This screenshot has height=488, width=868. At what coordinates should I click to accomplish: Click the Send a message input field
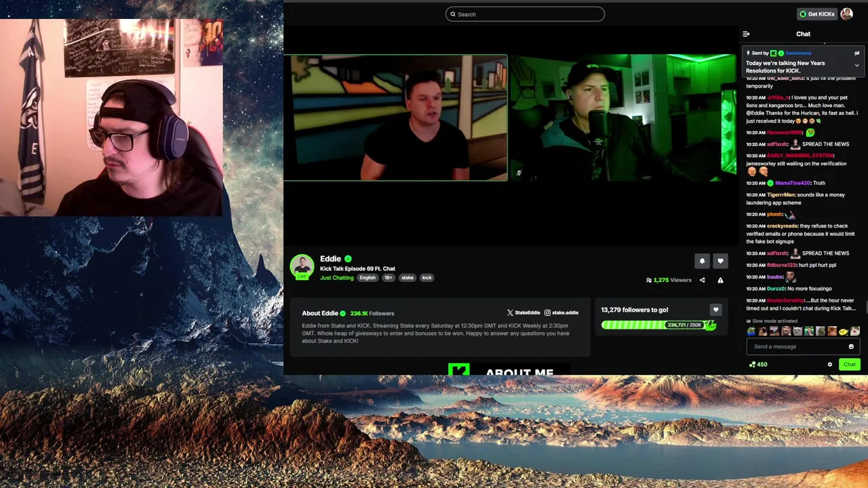coord(803,346)
